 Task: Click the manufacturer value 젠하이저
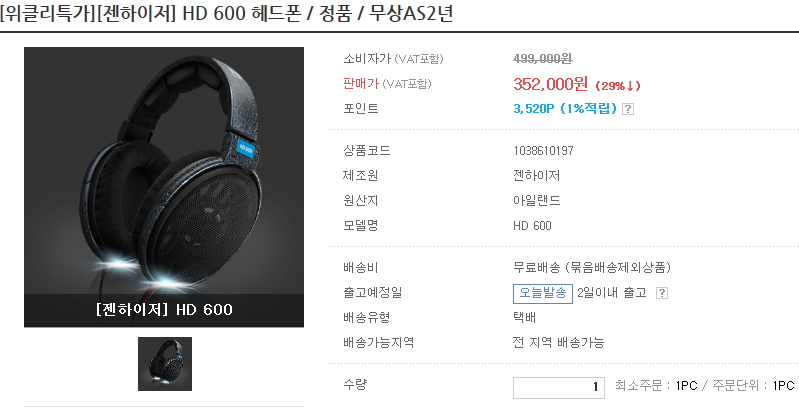[537, 176]
